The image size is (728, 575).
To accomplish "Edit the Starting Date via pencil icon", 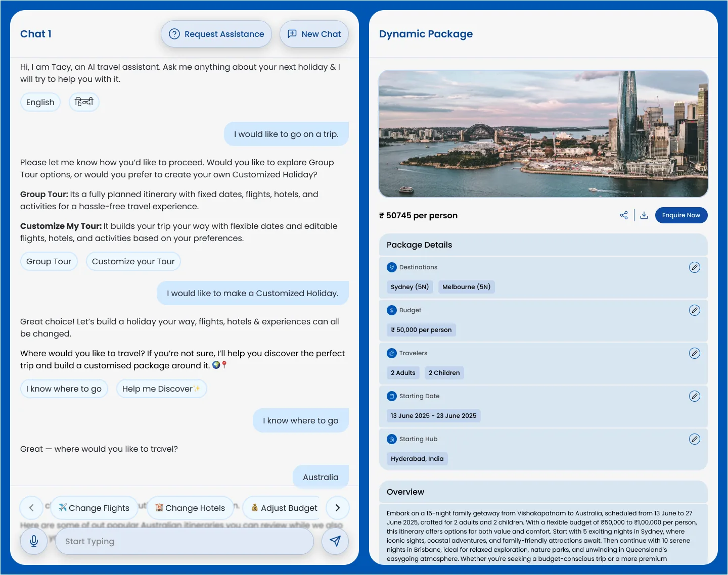I will [695, 396].
